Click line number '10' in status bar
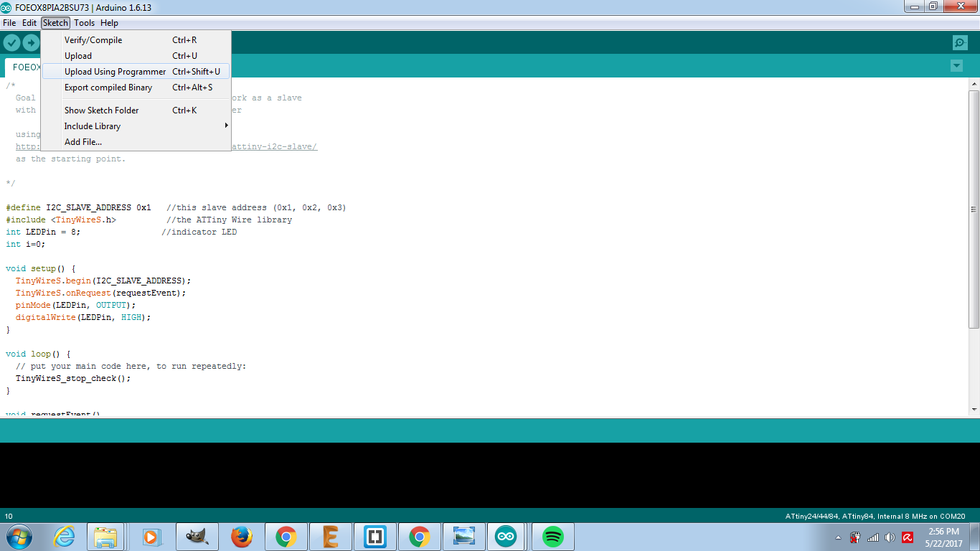Screen dimensions: 980x551 (9, 516)
